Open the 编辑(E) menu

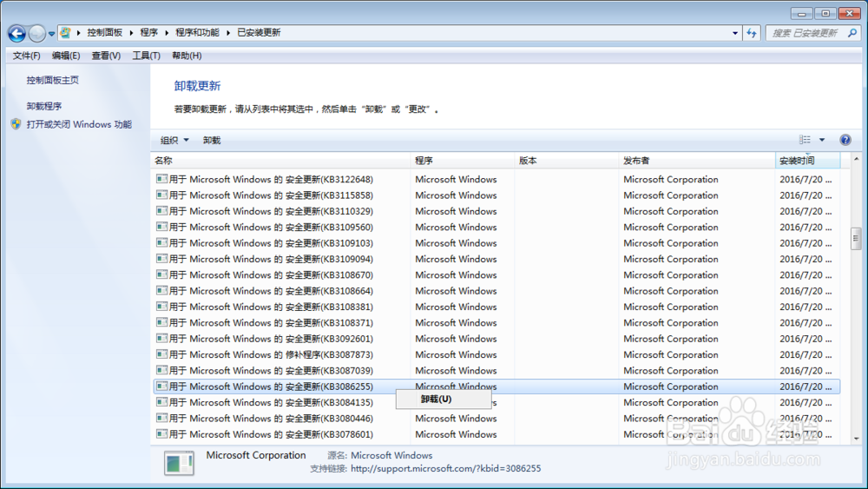pos(66,56)
